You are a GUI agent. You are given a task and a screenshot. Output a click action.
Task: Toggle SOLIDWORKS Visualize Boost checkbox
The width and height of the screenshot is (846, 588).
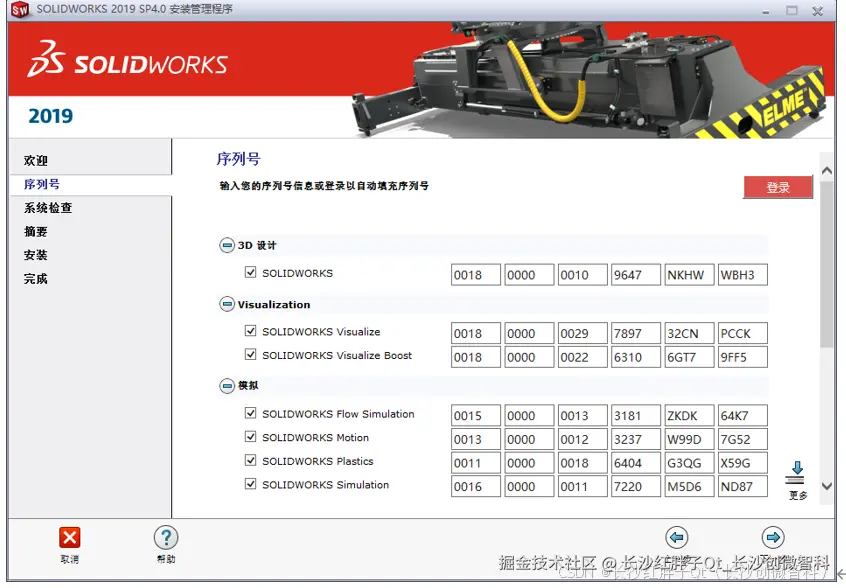250,354
